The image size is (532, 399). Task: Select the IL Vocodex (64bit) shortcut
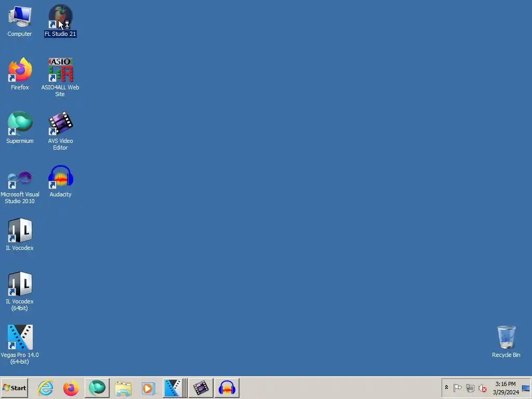(20, 292)
